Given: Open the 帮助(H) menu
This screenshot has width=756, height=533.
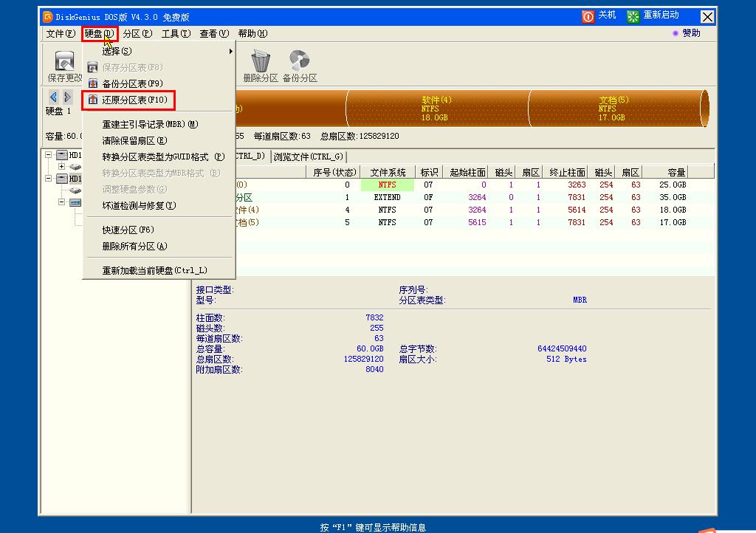Looking at the screenshot, I should pyautogui.click(x=252, y=33).
